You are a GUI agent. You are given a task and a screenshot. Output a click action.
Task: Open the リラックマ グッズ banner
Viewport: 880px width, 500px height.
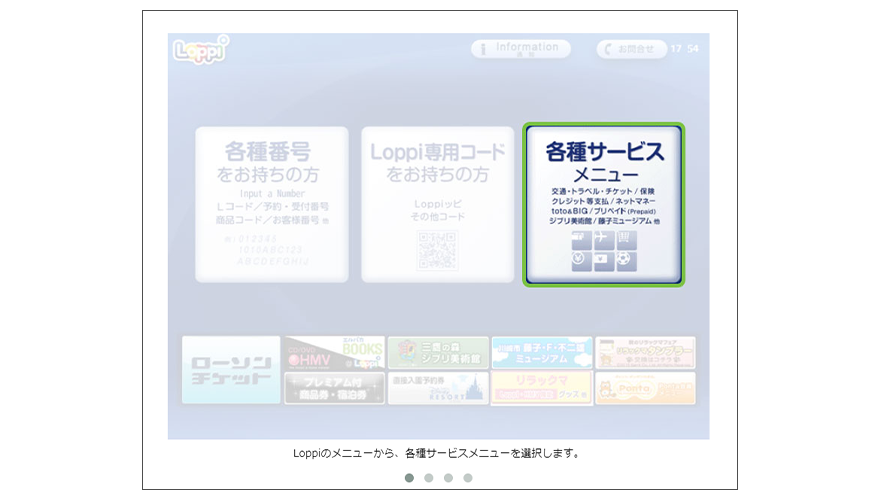(542, 388)
